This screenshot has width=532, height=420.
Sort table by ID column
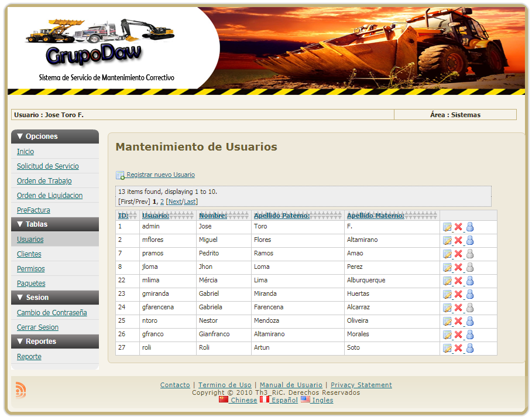(x=123, y=216)
